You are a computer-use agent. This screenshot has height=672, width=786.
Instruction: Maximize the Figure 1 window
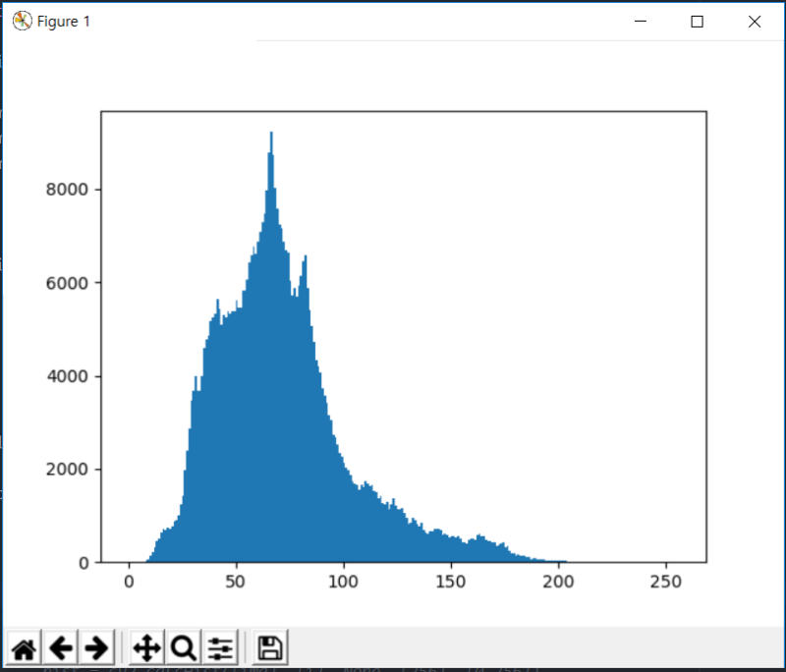click(697, 22)
